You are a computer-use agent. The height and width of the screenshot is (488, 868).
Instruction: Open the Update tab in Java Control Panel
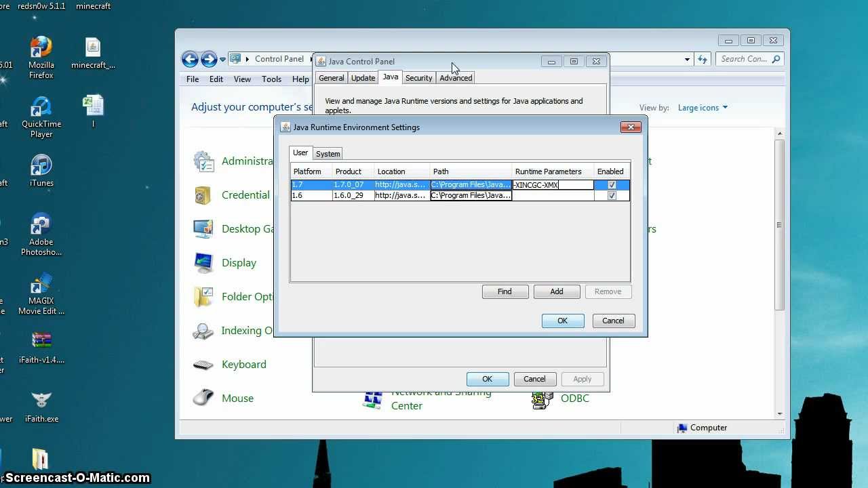[x=363, y=78]
